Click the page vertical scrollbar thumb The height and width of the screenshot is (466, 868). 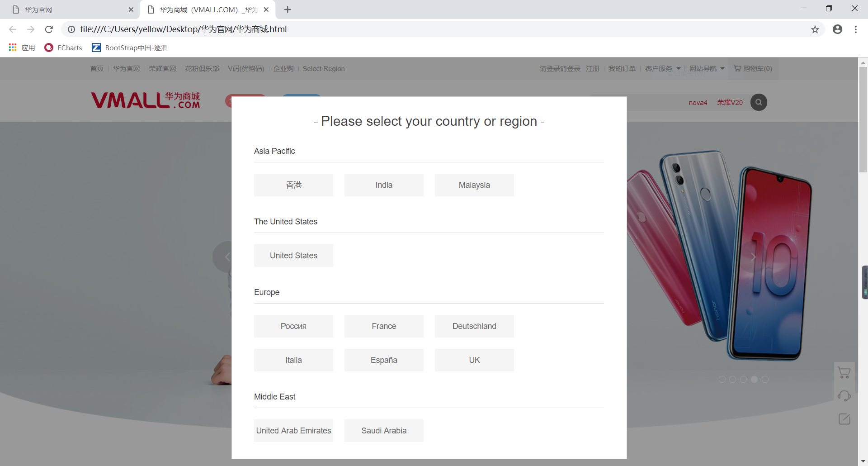click(x=863, y=120)
